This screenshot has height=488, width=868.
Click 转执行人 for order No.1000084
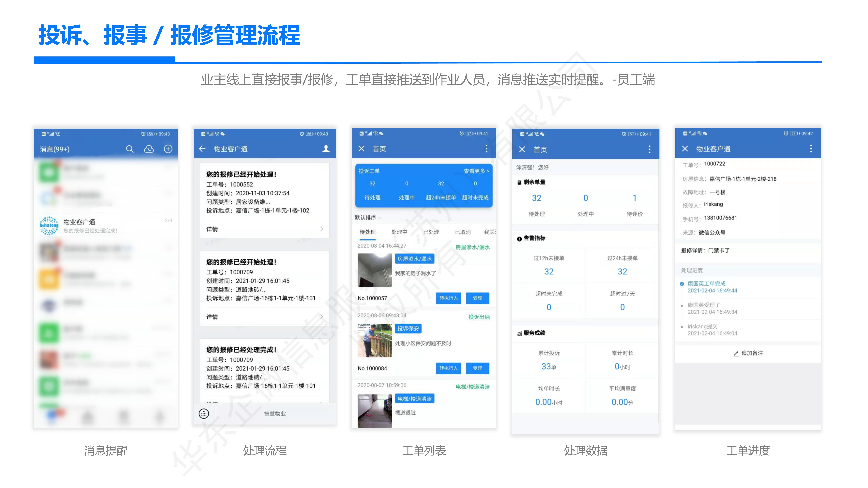click(x=448, y=368)
